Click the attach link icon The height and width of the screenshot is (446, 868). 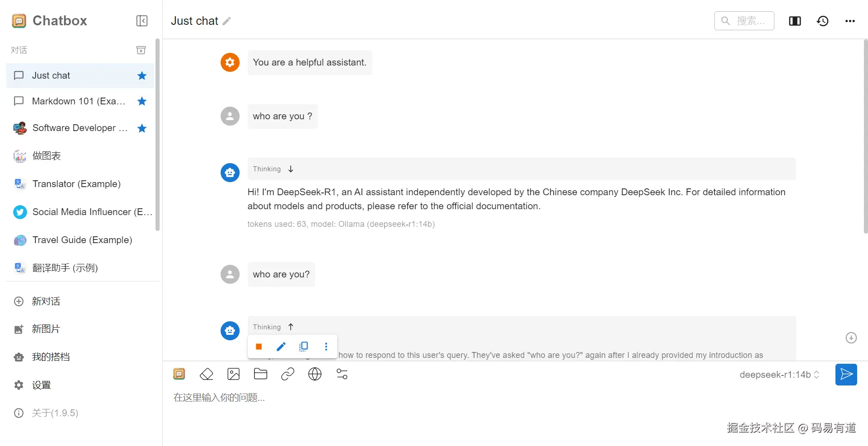[x=288, y=374]
